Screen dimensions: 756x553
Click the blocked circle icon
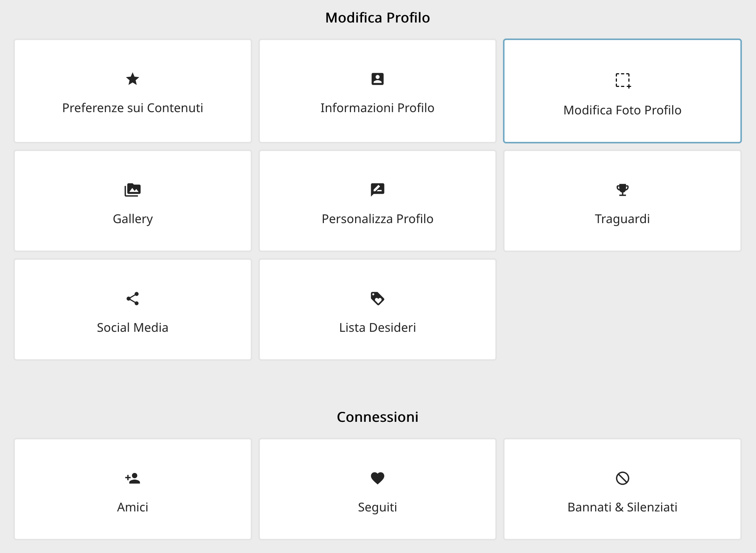(x=623, y=478)
